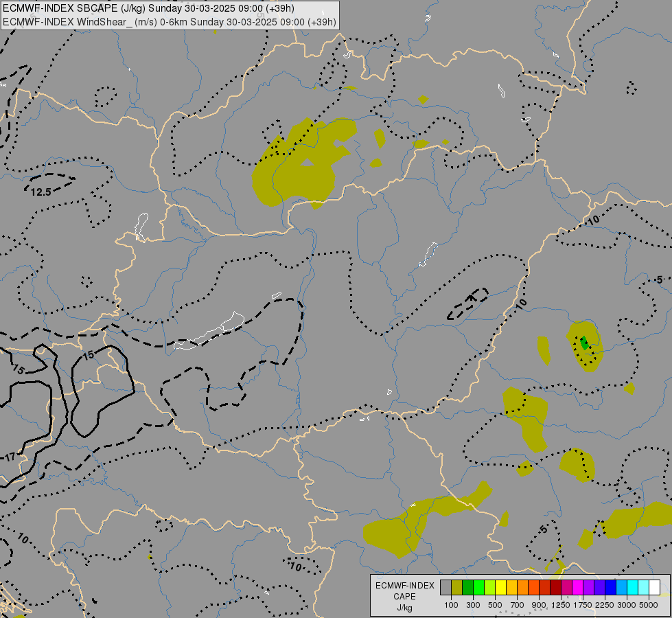Click the legend value label 1750
This screenshot has height=618, width=672.
click(x=583, y=605)
